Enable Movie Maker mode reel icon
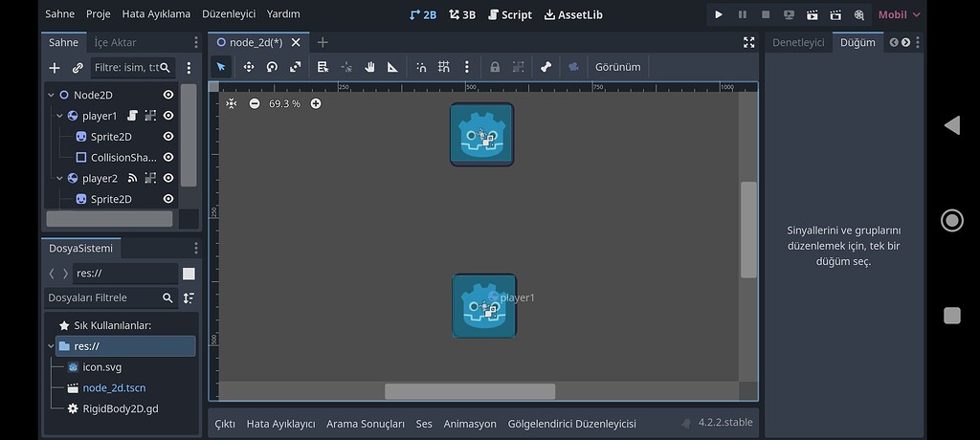Image resolution: width=980 pixels, height=440 pixels. [858, 14]
